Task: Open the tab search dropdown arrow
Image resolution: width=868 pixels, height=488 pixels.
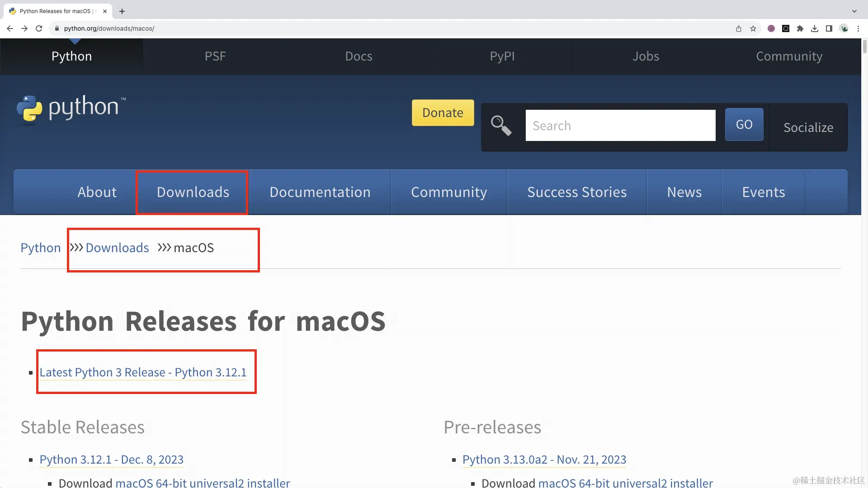Action: [854, 11]
